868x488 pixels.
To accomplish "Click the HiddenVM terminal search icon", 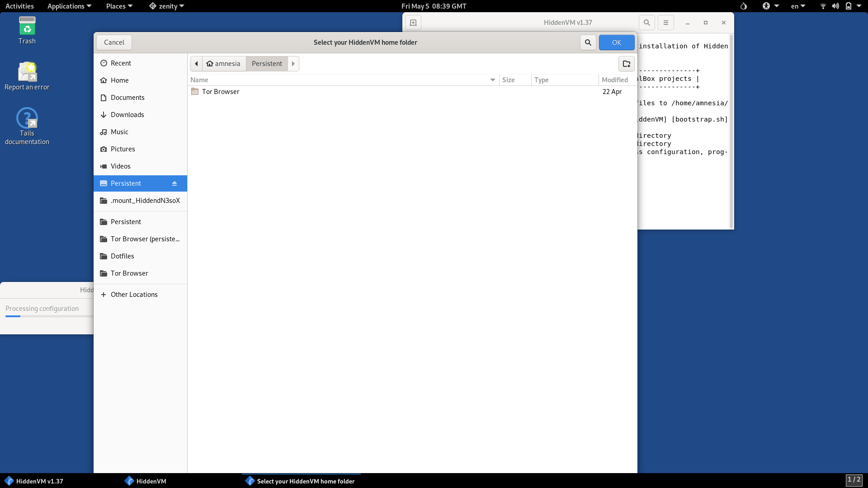I will (x=647, y=23).
